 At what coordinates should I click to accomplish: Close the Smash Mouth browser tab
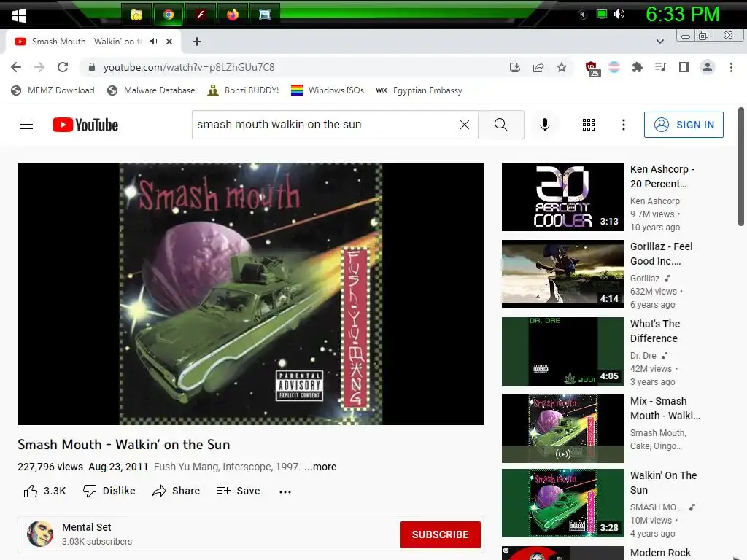click(x=169, y=42)
